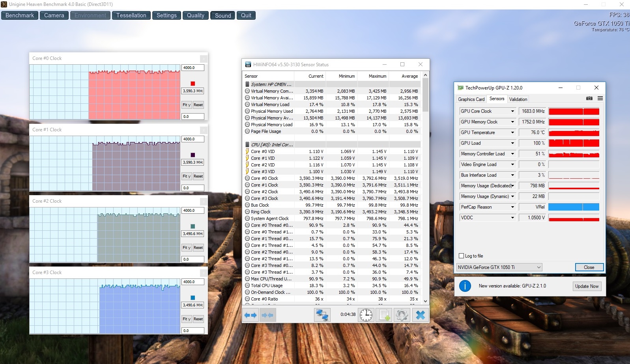This screenshot has height=364, width=630.
Task: Click the collapse-columns inward arrows icon in HWiNFO
Action: coord(267,315)
